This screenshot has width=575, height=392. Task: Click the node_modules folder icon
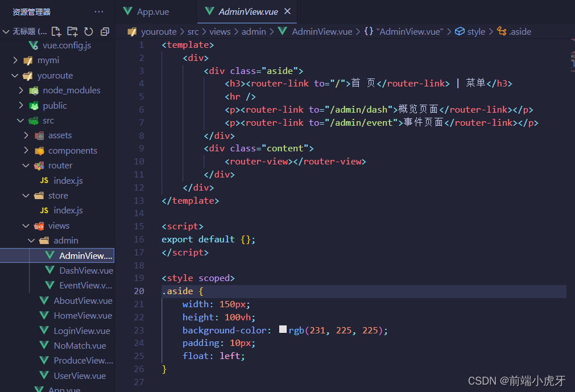(34, 90)
